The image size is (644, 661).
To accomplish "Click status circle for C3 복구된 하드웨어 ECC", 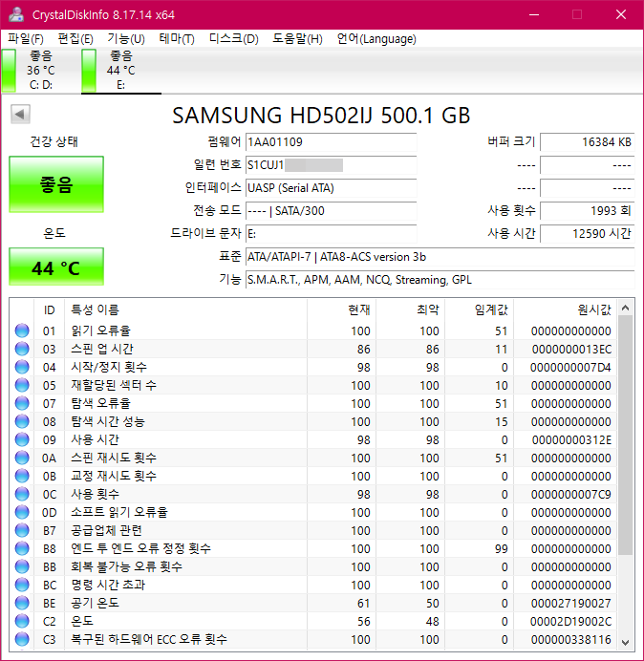I will (x=22, y=639).
